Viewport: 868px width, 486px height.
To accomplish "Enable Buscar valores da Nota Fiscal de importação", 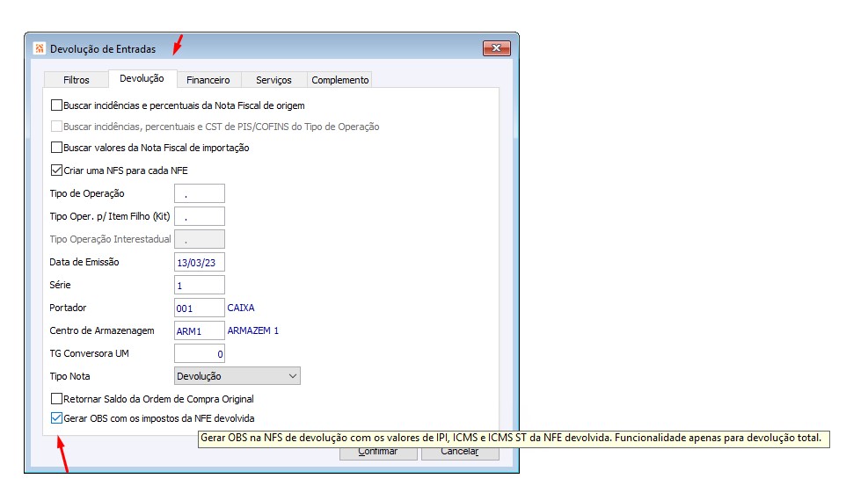I will (56, 147).
